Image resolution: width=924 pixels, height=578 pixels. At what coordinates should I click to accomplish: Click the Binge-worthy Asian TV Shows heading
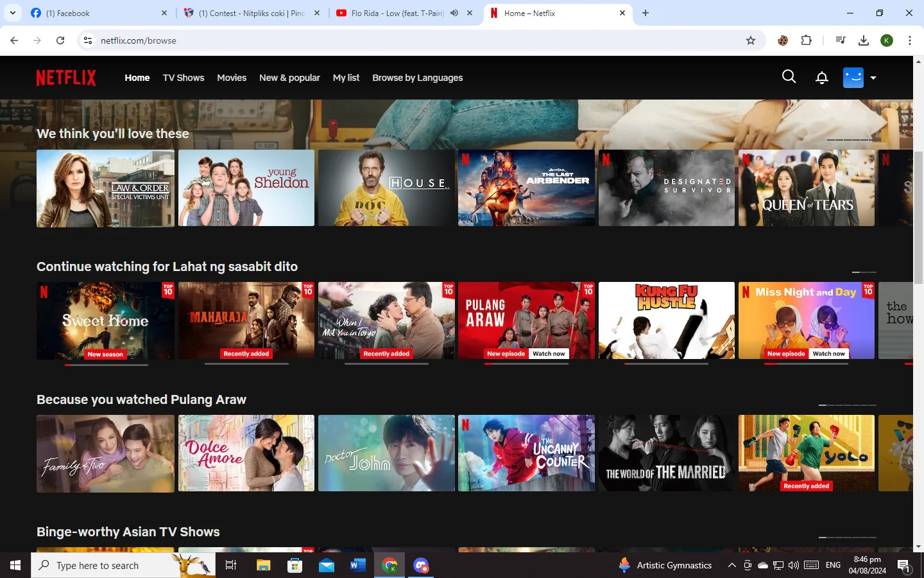tap(128, 532)
